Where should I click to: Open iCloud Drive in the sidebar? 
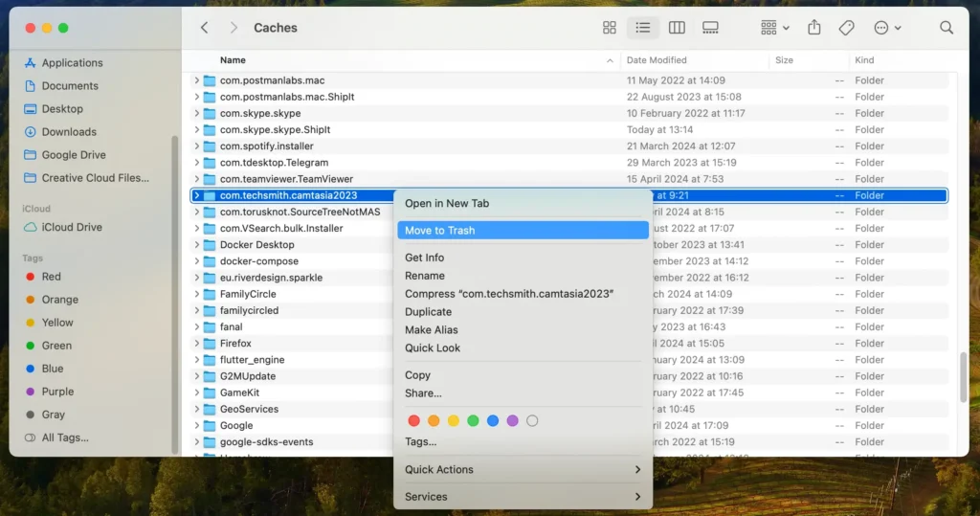pos(62,228)
